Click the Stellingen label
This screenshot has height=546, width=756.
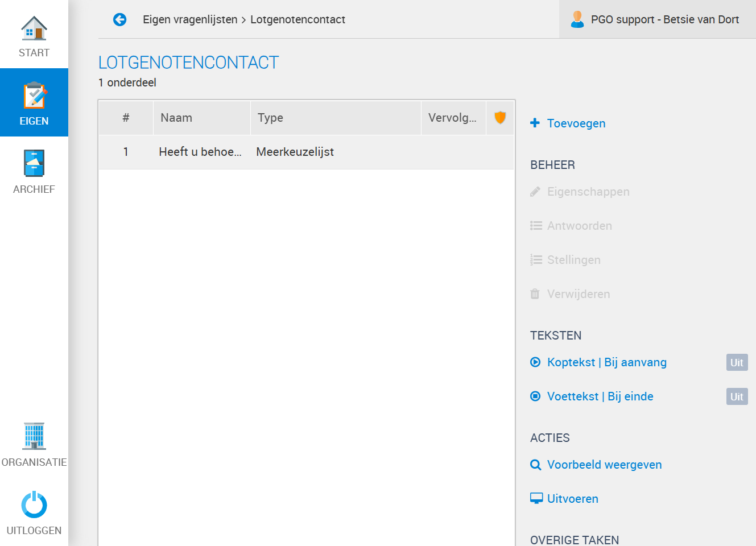click(574, 260)
